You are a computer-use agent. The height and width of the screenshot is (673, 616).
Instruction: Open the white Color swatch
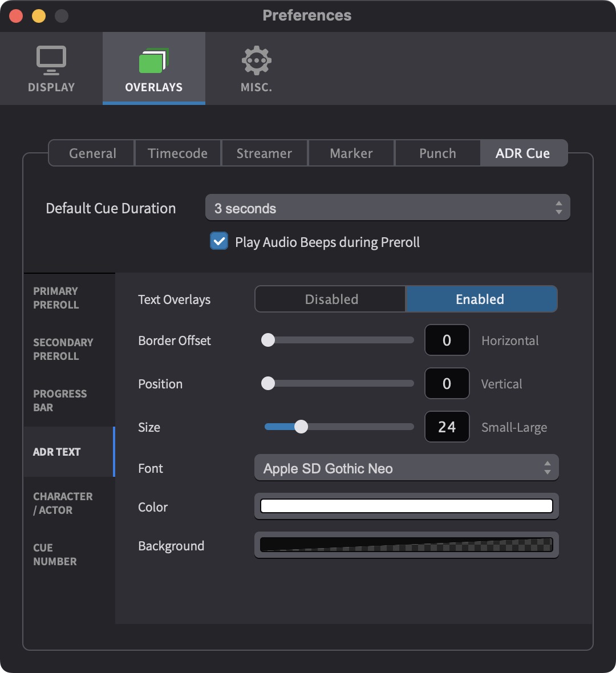tap(407, 506)
